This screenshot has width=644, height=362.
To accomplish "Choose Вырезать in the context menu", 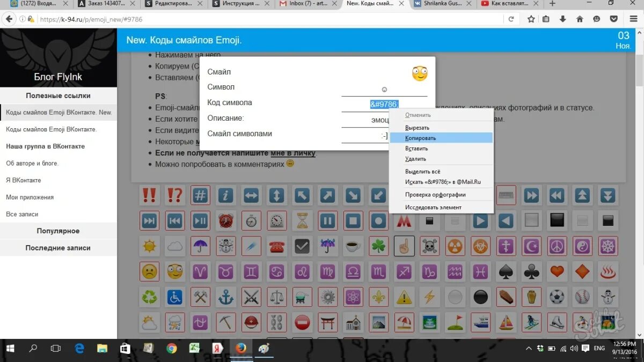I will [x=441, y=128].
